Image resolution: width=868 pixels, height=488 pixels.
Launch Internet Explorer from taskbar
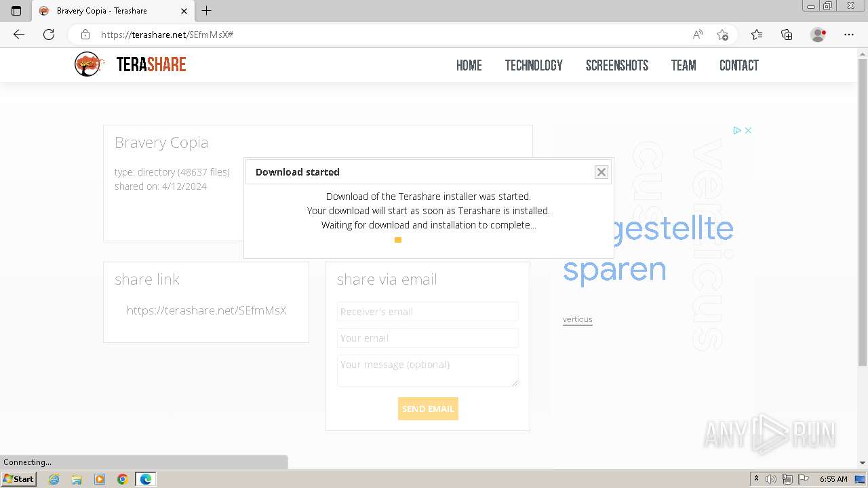[54, 479]
